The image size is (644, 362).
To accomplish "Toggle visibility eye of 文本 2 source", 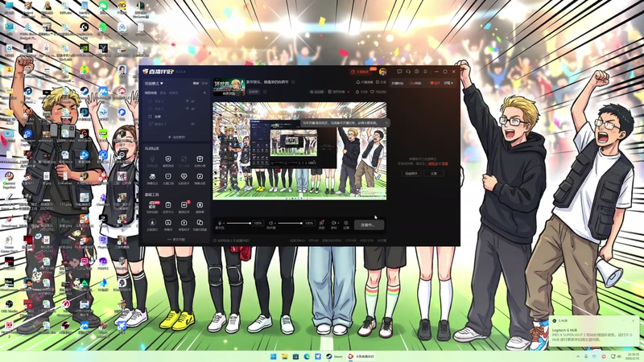I will (193, 109).
